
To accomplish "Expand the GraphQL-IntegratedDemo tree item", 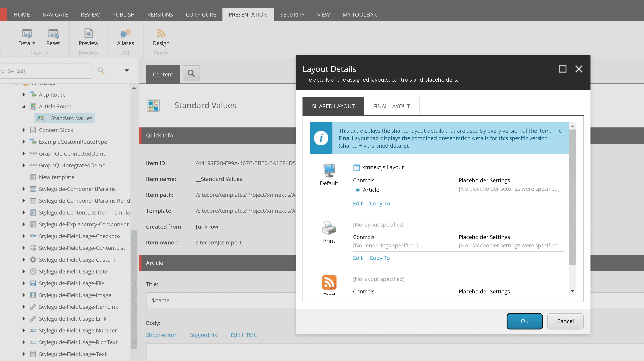I will pos(23,165).
